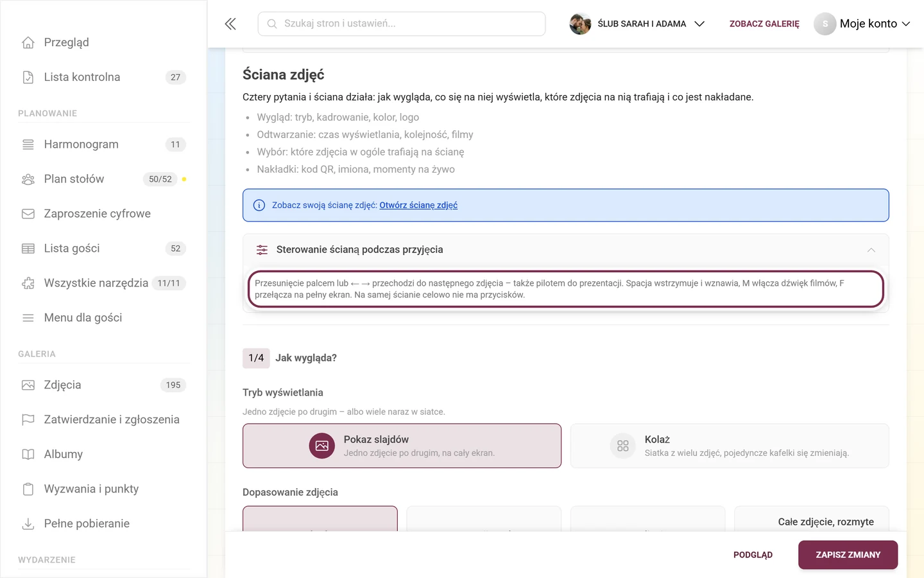Viewport: 924px width, 578px height.
Task: Open Zdjęcia via the image icon
Action: [28, 385]
